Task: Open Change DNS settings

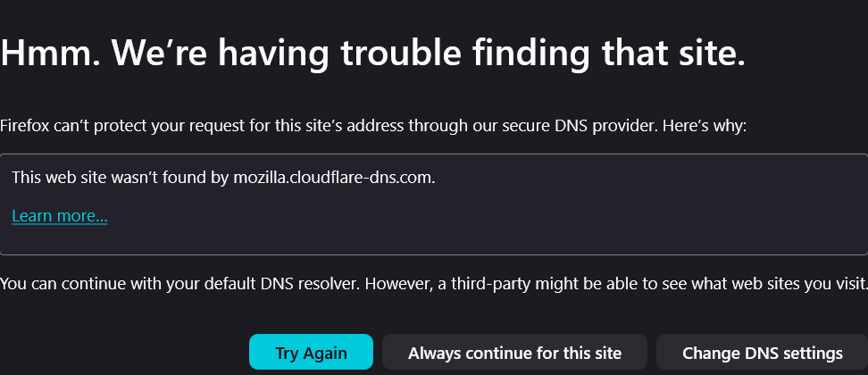Action: click(x=762, y=353)
